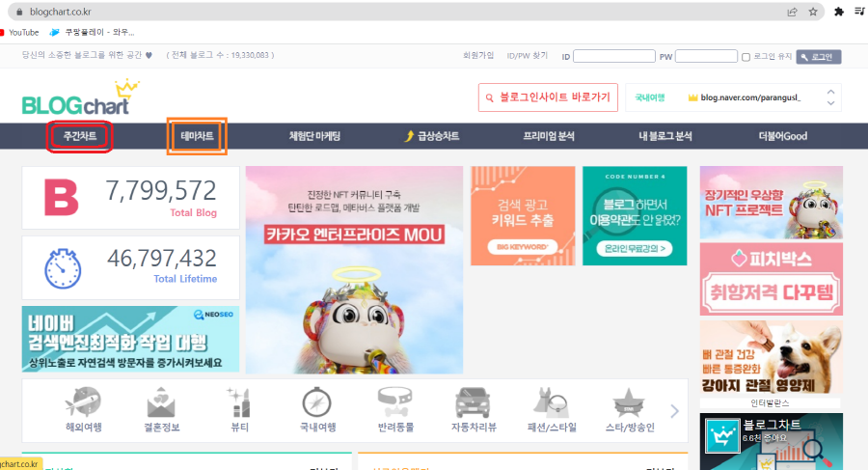This screenshot has height=470, width=868.
Task: Toggle the 로그인 유지 checkbox
Action: [746, 57]
